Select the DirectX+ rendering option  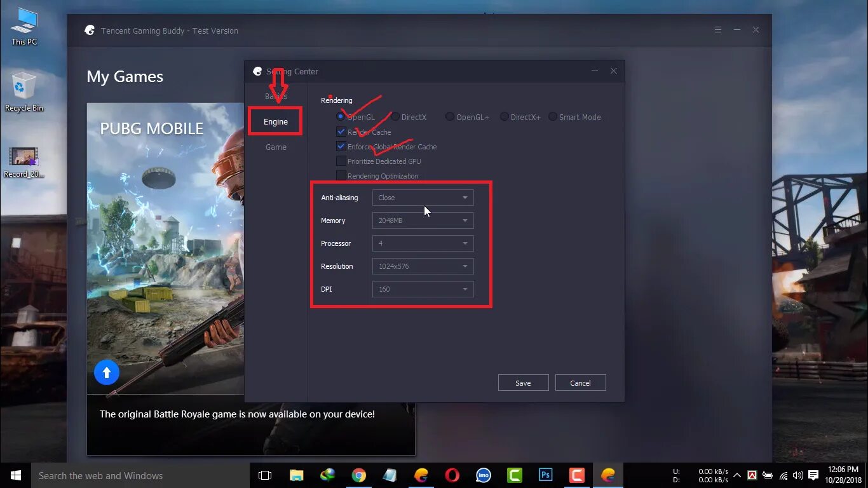[505, 117]
